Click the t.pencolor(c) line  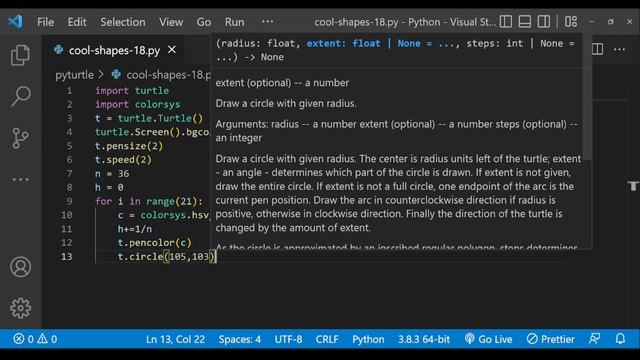pos(154,242)
